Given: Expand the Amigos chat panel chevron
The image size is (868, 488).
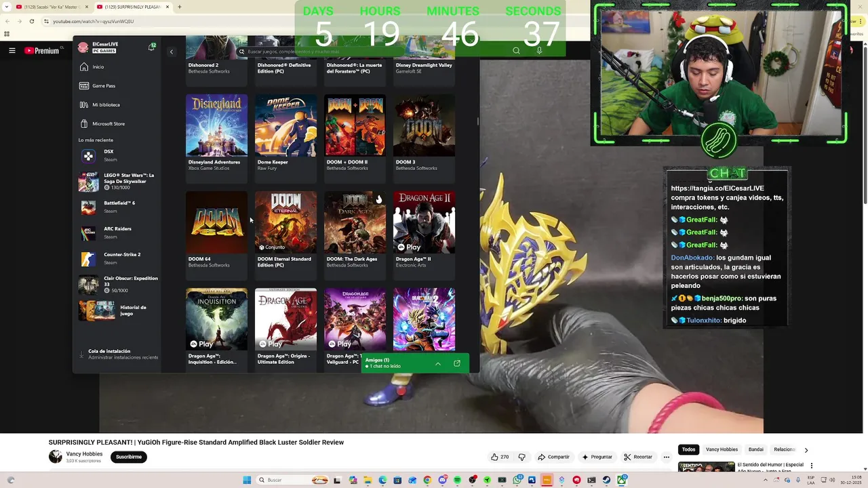Looking at the screenshot, I should pos(438,363).
